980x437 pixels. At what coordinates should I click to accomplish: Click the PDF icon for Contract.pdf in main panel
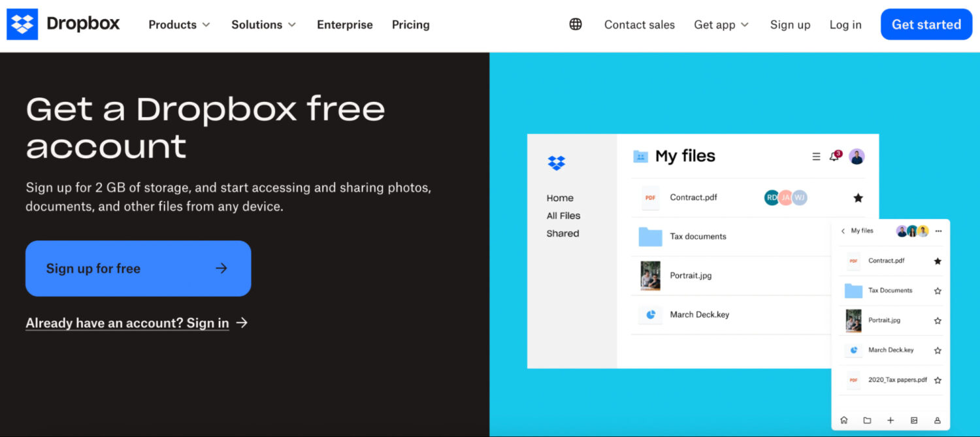click(x=651, y=197)
